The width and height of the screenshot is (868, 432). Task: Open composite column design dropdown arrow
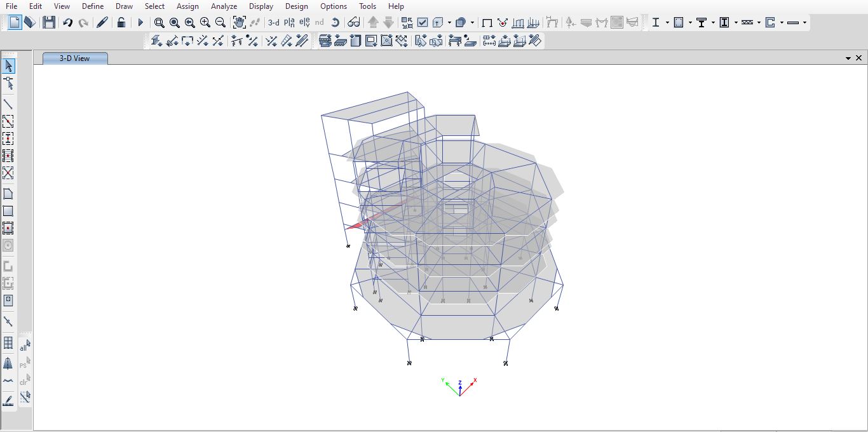point(736,23)
